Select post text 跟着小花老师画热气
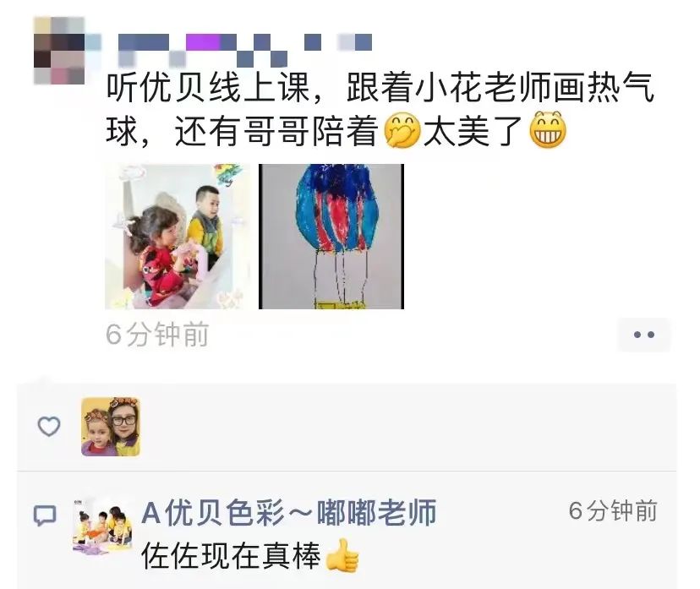The height and width of the screenshot is (589, 700). (500, 88)
